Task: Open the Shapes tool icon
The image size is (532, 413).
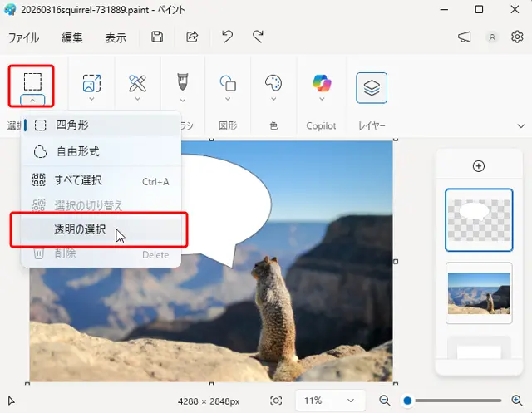Action: tap(228, 82)
